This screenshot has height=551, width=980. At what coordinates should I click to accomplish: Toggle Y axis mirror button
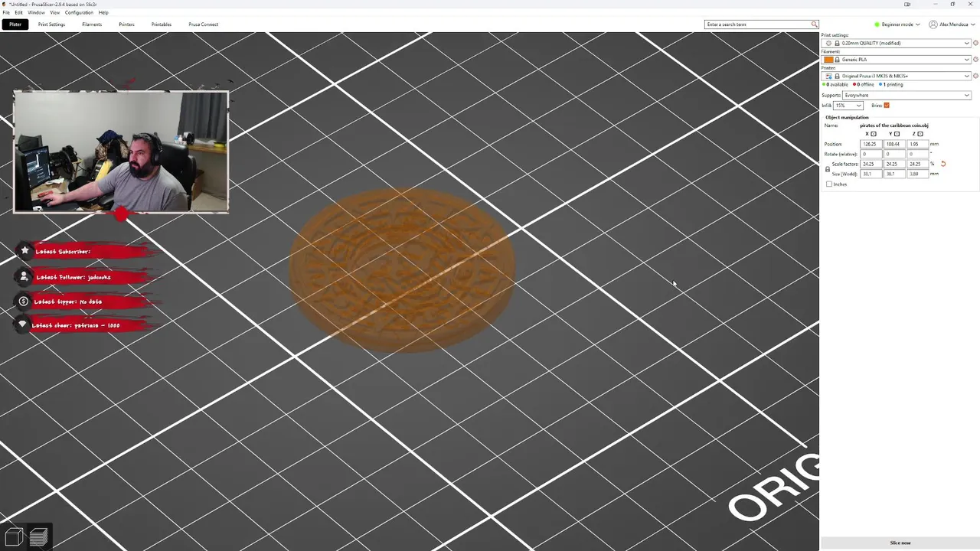point(897,134)
